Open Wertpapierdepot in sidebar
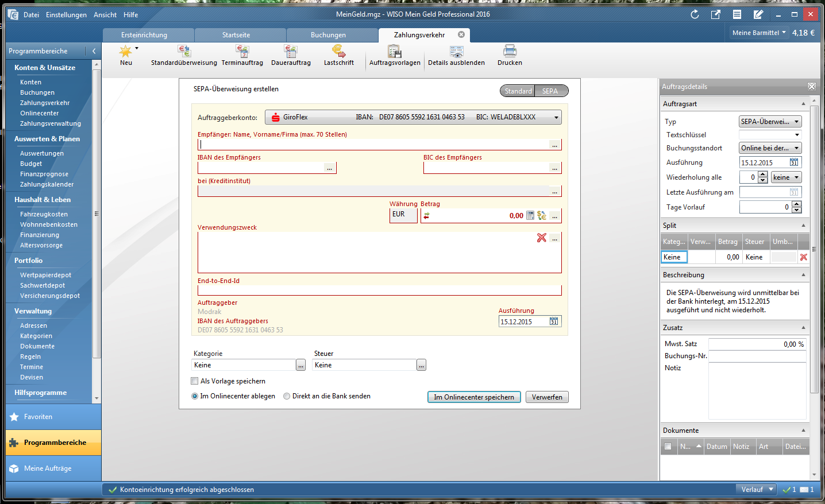Image resolution: width=825 pixels, height=504 pixels. [46, 275]
